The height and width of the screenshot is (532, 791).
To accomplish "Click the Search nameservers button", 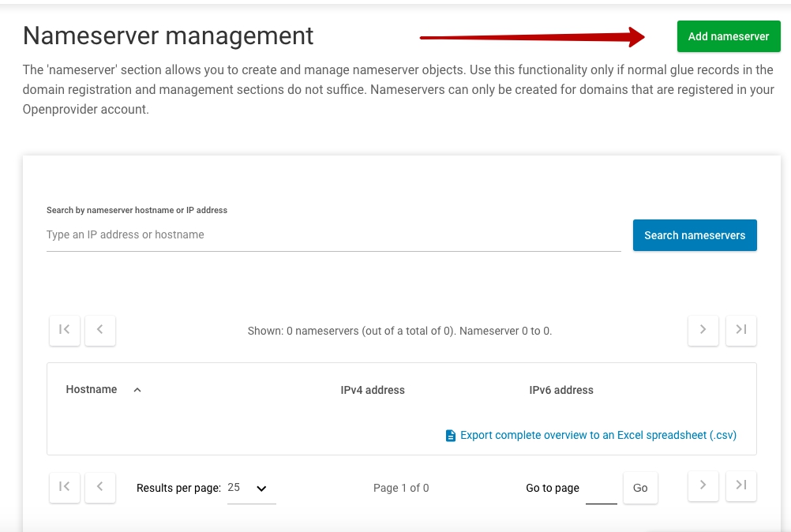I will [694, 234].
